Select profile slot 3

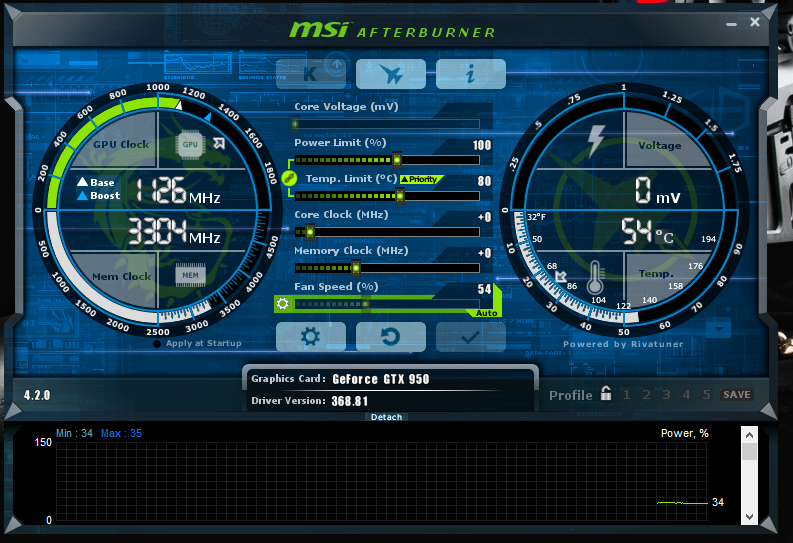click(666, 394)
